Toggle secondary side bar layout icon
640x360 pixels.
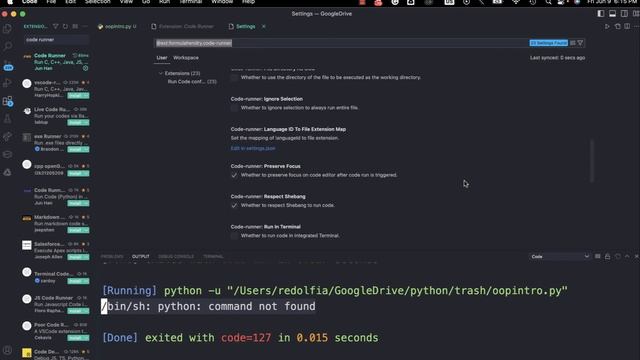[x=624, y=13]
